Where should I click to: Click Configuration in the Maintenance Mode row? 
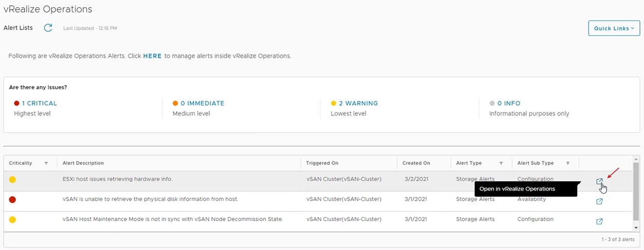click(535, 219)
